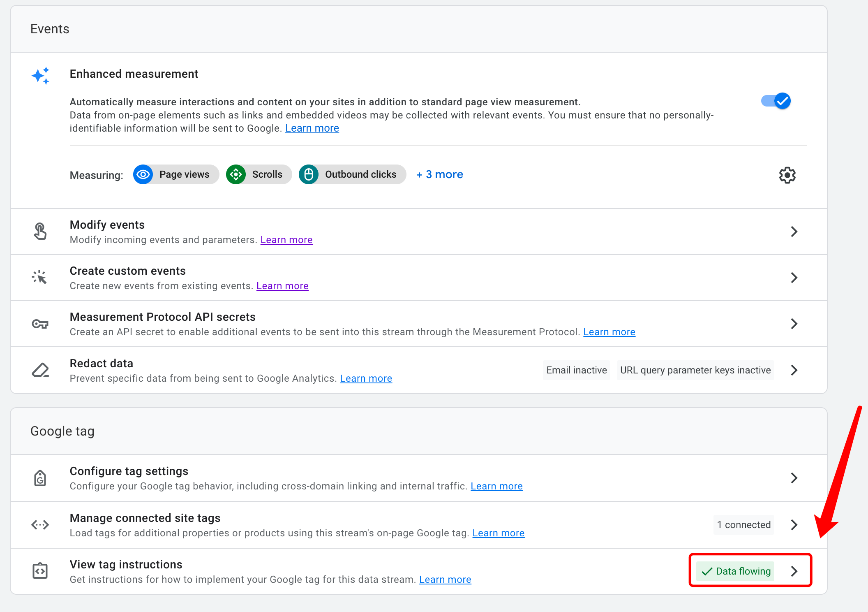Image resolution: width=868 pixels, height=612 pixels.
Task: Click the Manage connected site tags icon
Action: [40, 525]
